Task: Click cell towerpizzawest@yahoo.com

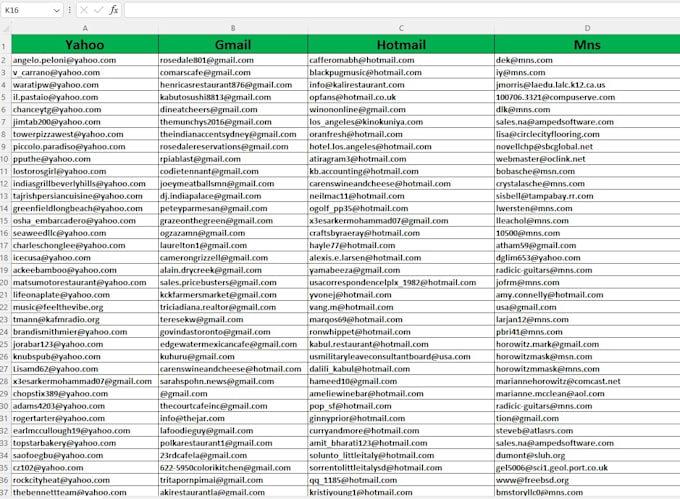Action: pos(85,134)
